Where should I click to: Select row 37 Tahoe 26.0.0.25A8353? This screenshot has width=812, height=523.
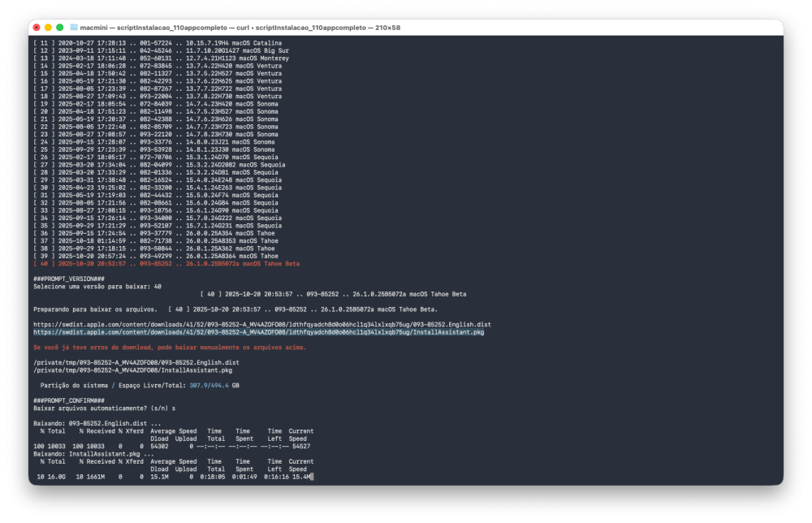(x=156, y=240)
